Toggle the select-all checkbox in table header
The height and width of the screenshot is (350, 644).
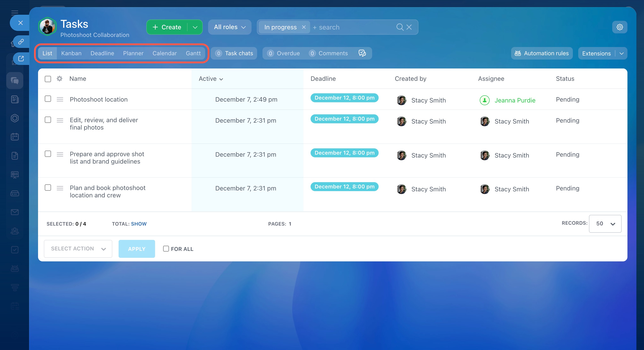[48, 79]
